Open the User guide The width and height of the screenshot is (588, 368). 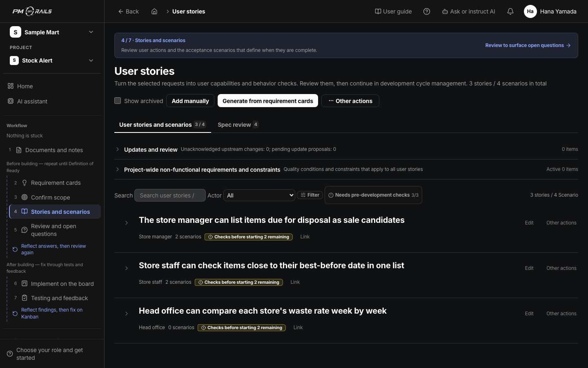tap(393, 11)
